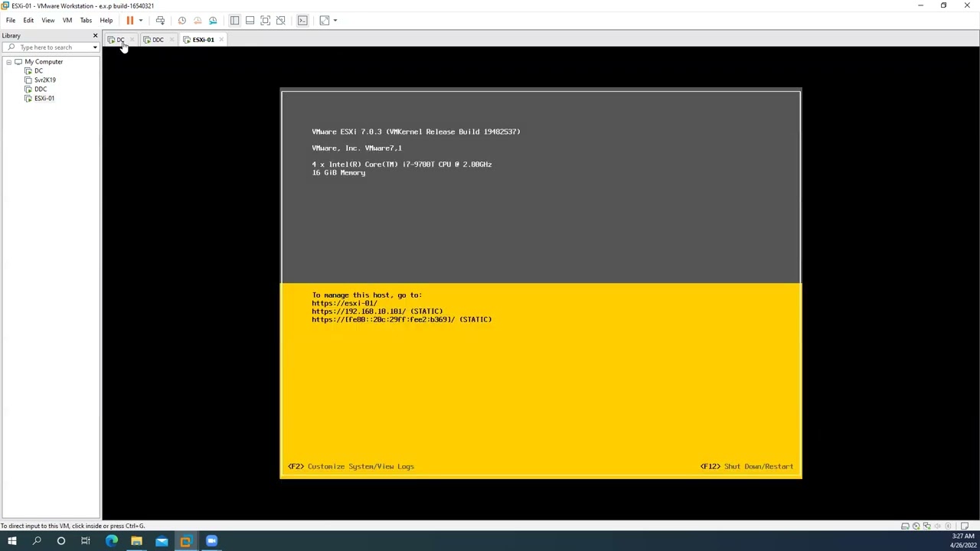This screenshot has width=980, height=551.
Task: Open the Tabs menu
Action: coord(86,21)
